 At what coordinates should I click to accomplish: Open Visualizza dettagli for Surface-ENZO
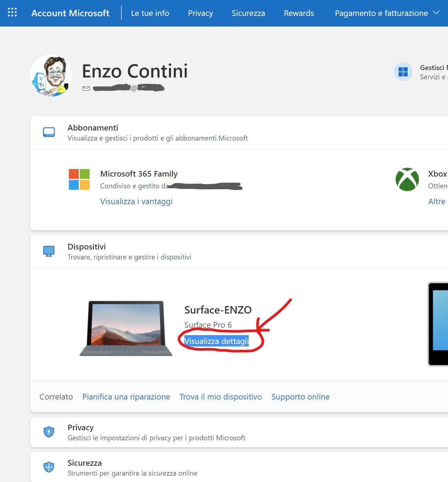click(216, 341)
